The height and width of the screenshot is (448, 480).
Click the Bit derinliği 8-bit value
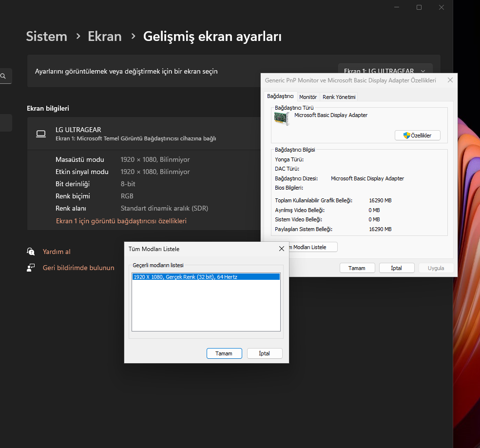pos(128,184)
